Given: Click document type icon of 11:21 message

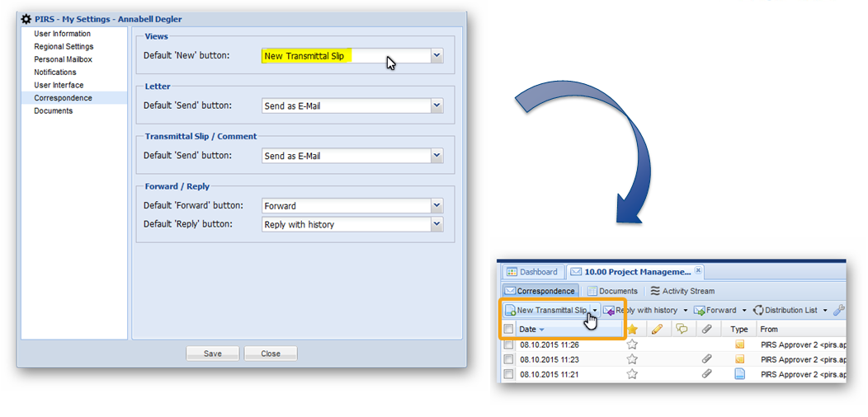Looking at the screenshot, I should (x=739, y=373).
